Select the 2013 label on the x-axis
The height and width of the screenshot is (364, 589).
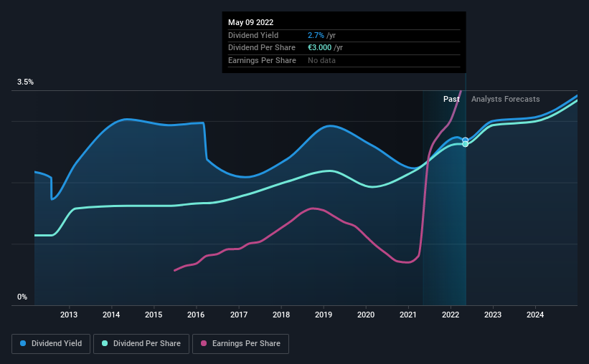coord(69,315)
